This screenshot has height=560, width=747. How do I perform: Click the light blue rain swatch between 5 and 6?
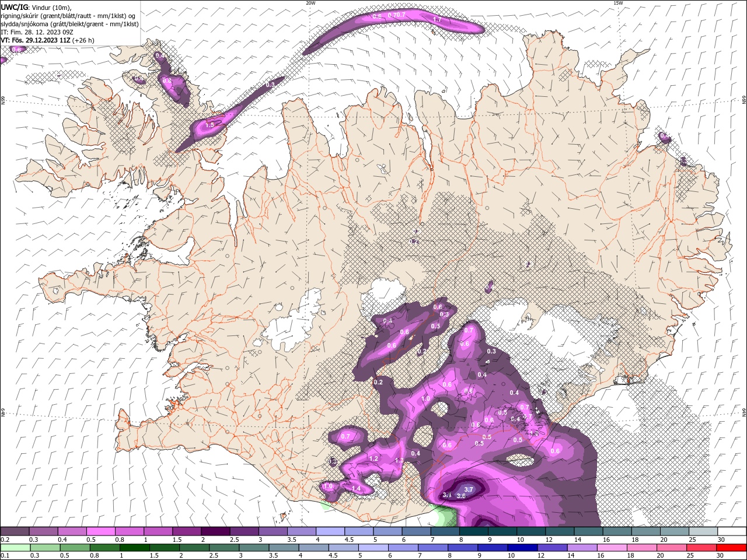[373, 547]
